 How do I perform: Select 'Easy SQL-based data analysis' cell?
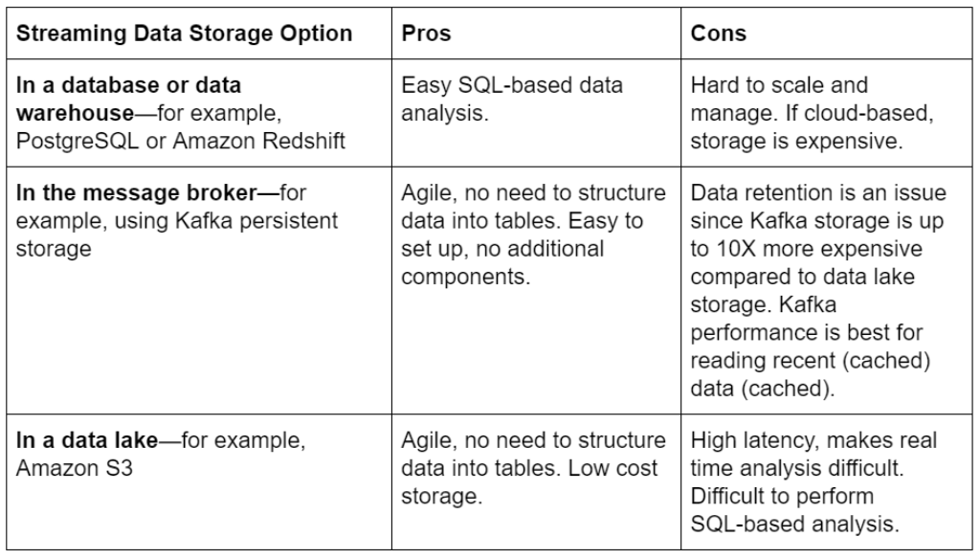pos(536,113)
